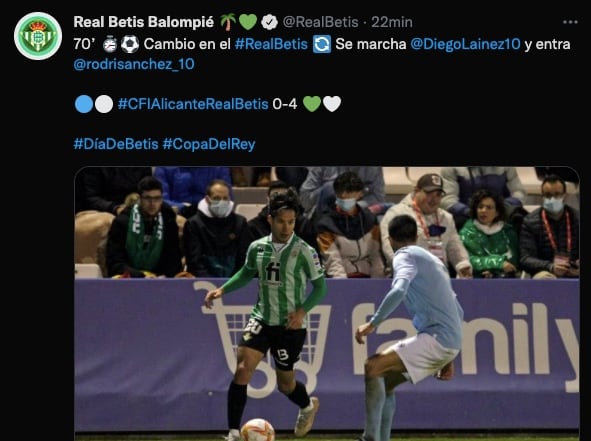Open the #DíaDeBetis hashtag
The image size is (591, 441).
pos(116,144)
